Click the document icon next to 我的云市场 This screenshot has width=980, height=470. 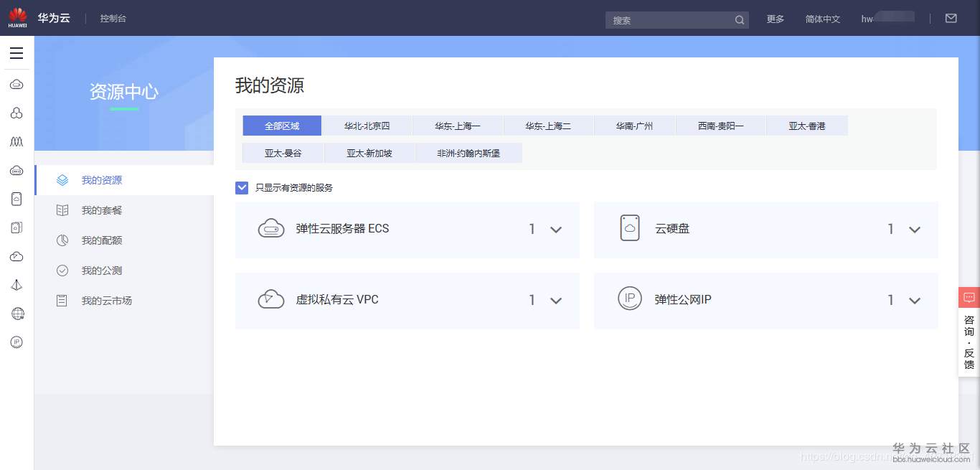pos(62,301)
